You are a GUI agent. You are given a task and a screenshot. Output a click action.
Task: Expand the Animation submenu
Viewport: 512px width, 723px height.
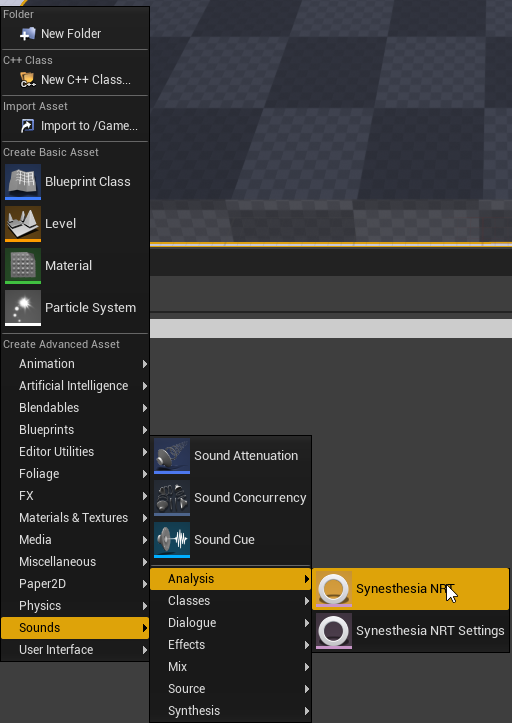(75, 364)
